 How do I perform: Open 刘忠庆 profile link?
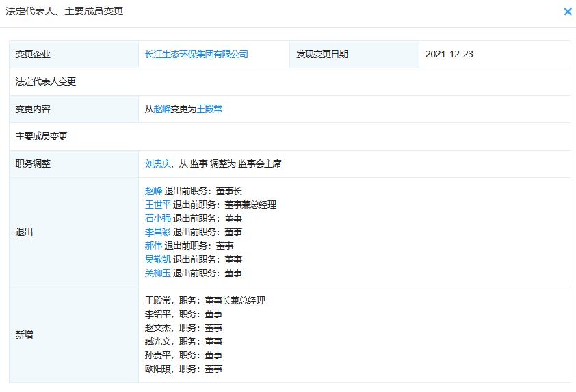point(158,164)
